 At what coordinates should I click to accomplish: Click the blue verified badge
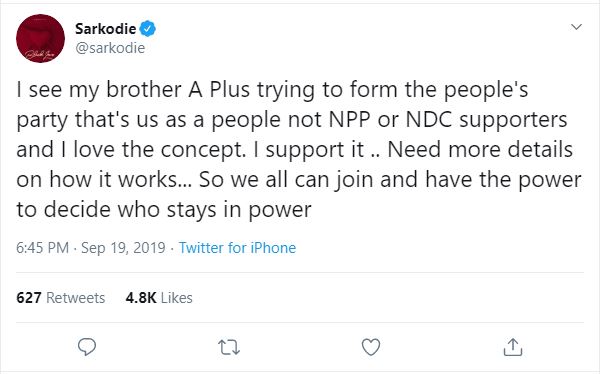[x=148, y=29]
